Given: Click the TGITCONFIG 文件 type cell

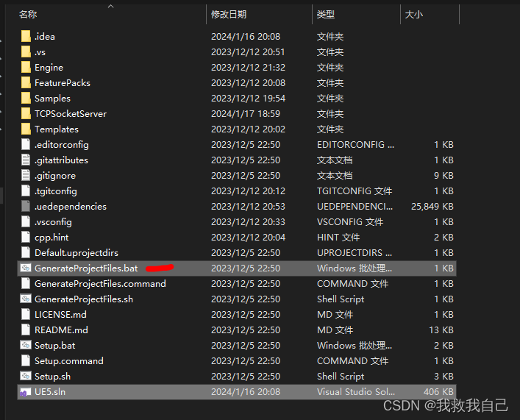Looking at the screenshot, I should coord(355,191).
